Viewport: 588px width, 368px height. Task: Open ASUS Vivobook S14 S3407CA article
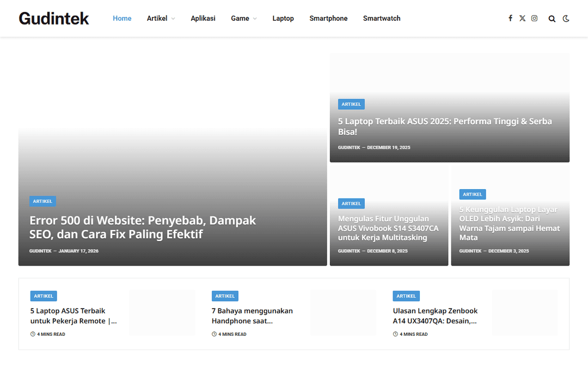[x=388, y=228]
